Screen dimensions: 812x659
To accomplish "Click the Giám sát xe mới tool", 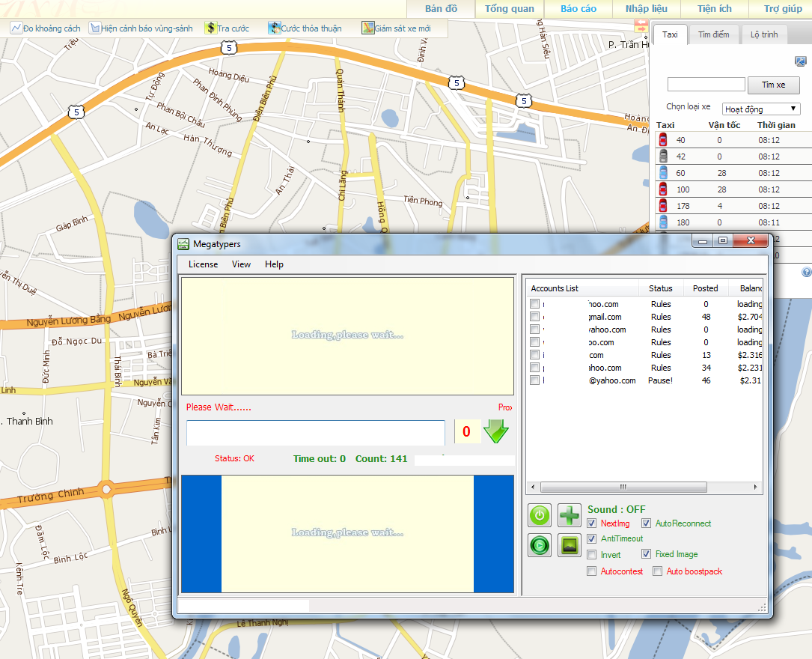I will 396,28.
